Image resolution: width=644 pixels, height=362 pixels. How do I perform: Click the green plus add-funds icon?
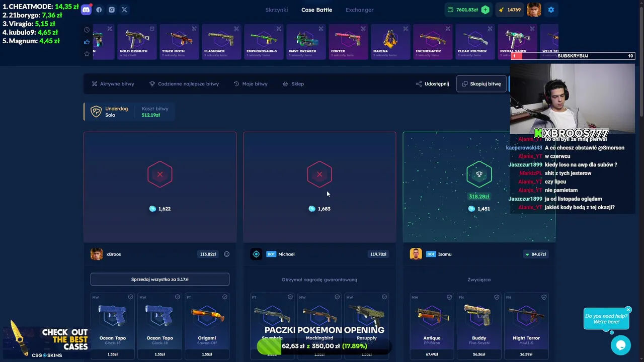click(485, 10)
